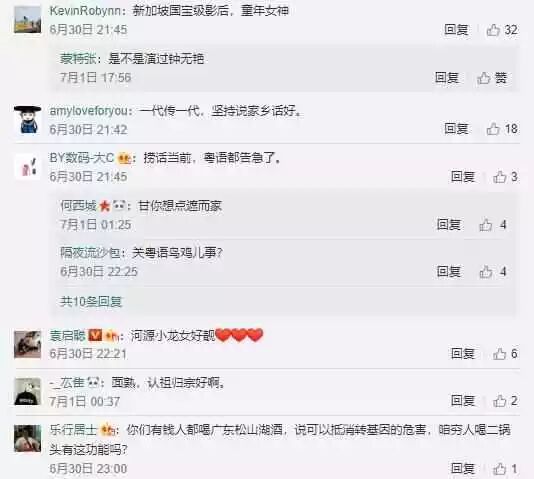
Task: Like amyloveforyou's comment with 18 likes
Action: tap(493, 129)
